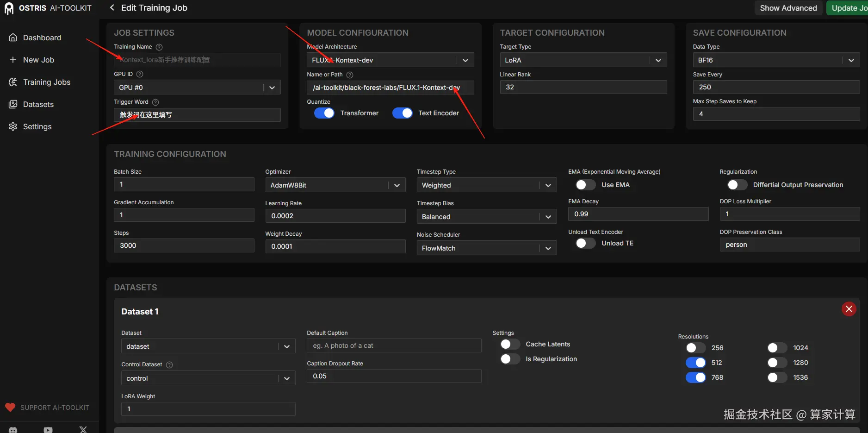Enable Unload TE switch

(585, 243)
